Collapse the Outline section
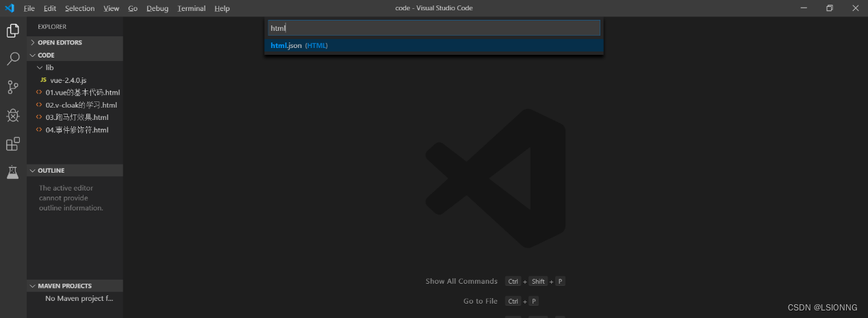Screen dimensions: 868x318 coord(75,171)
